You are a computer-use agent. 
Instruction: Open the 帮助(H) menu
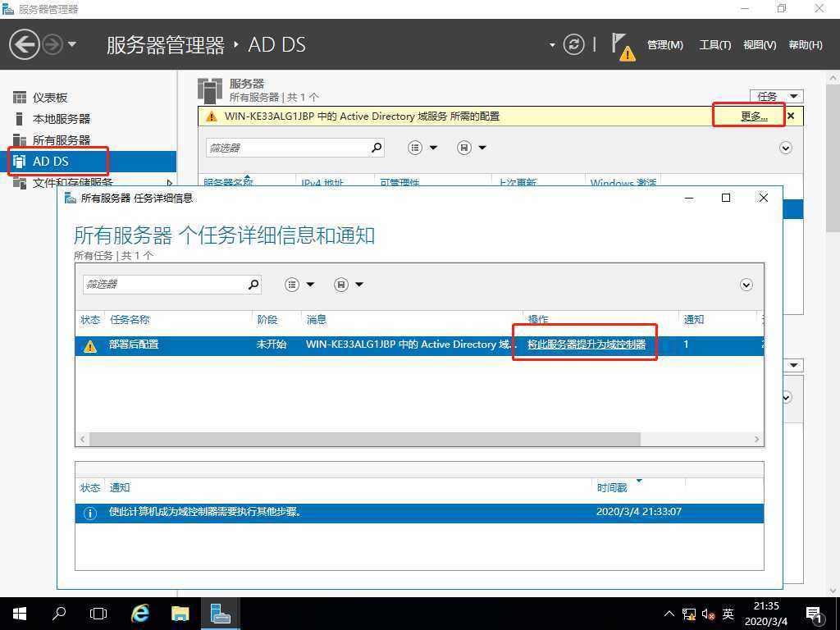[806, 45]
